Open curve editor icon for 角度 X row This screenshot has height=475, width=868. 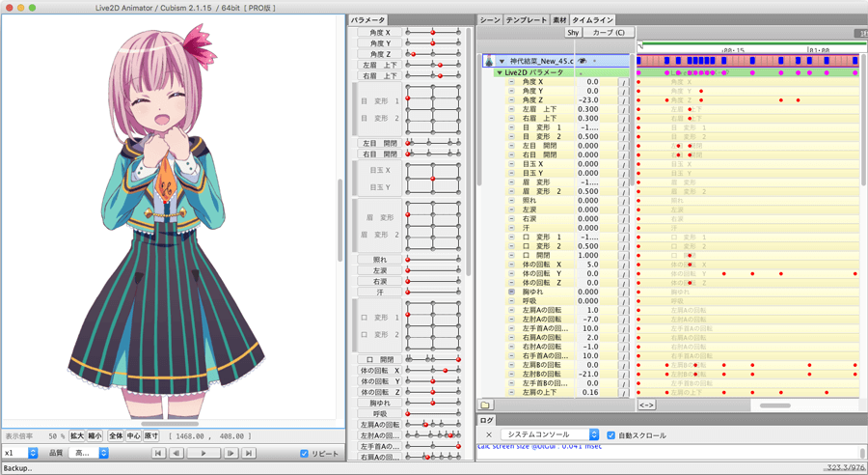(x=624, y=82)
